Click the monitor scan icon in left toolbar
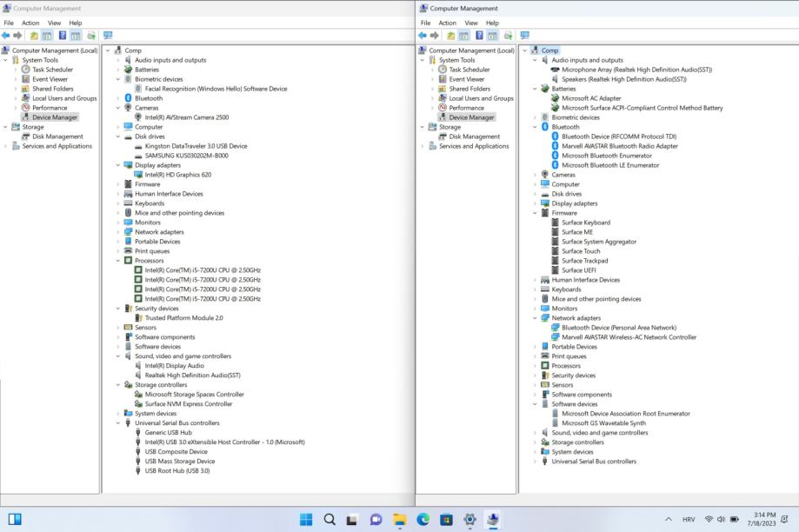 tap(108, 36)
